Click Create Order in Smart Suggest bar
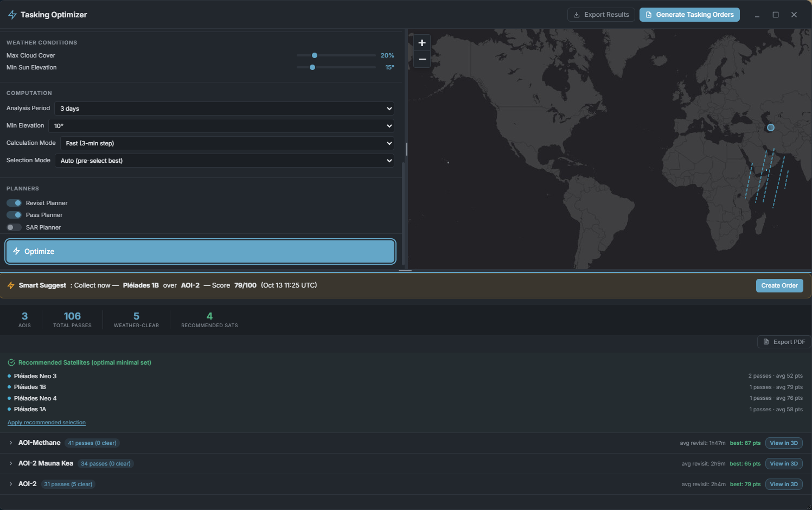 pos(779,285)
